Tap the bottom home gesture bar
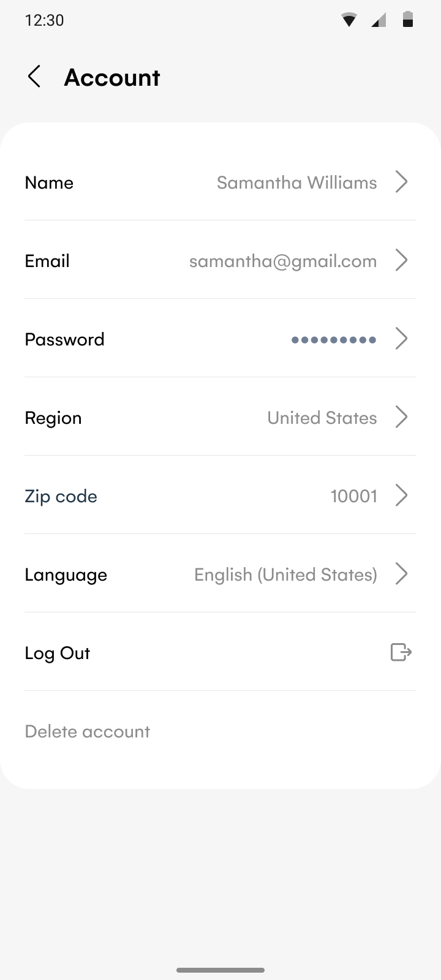Viewport: 441px width, 980px height. 221,970
